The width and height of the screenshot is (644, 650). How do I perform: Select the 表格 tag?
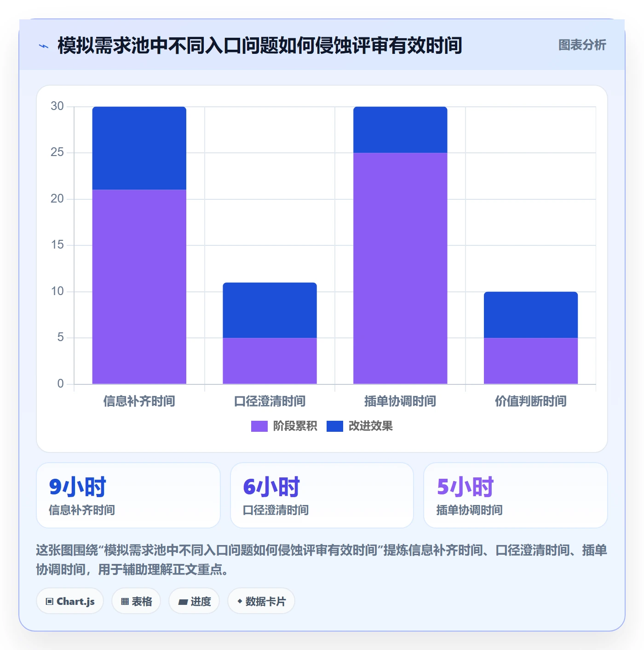(x=136, y=601)
